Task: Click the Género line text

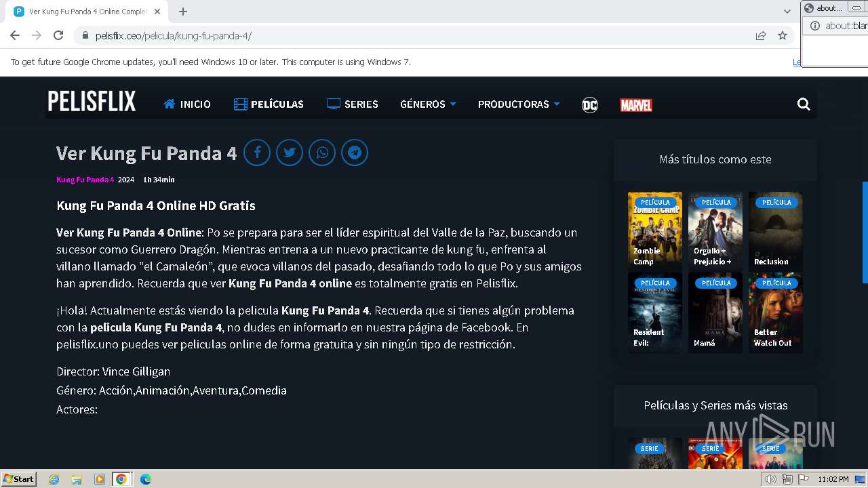Action: [172, 390]
